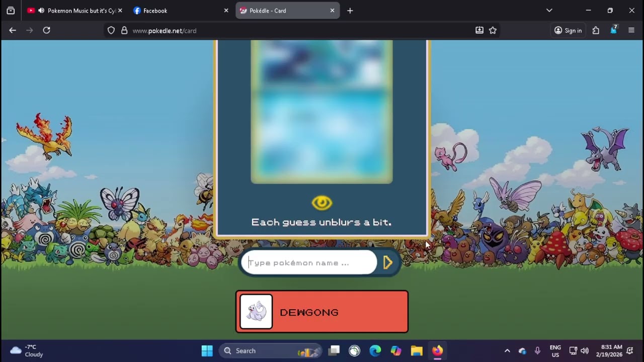Click the taskbar Search box

pyautogui.click(x=271, y=351)
